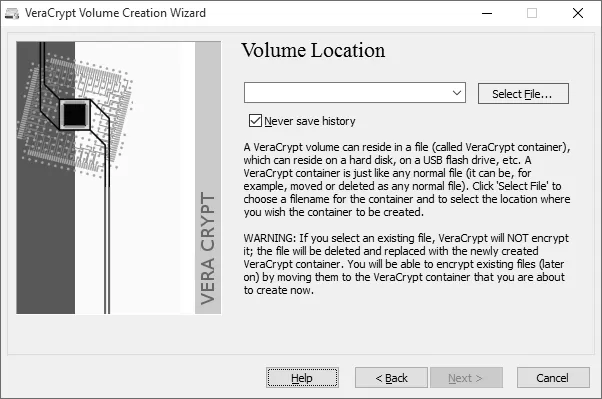The image size is (602, 399).
Task: Close the wizard with the X icon
Action: [577, 13]
